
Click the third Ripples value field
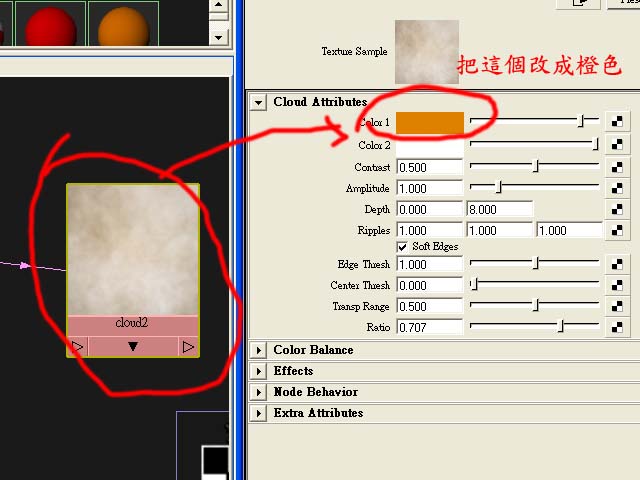(569, 231)
